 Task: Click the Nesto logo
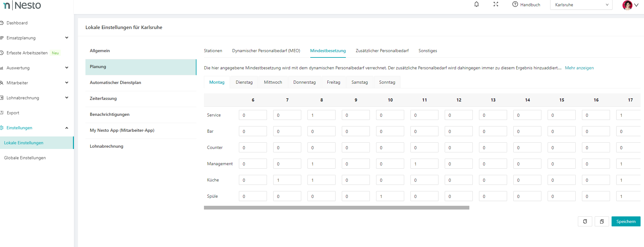(x=22, y=5)
